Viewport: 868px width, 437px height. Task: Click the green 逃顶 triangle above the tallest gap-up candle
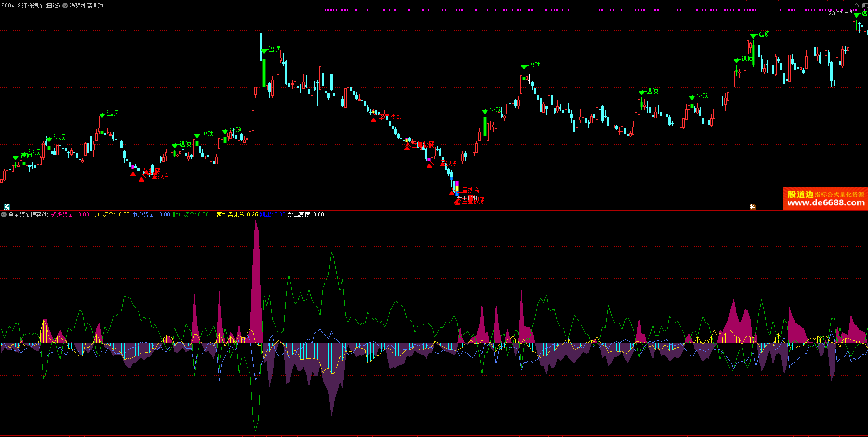click(264, 51)
